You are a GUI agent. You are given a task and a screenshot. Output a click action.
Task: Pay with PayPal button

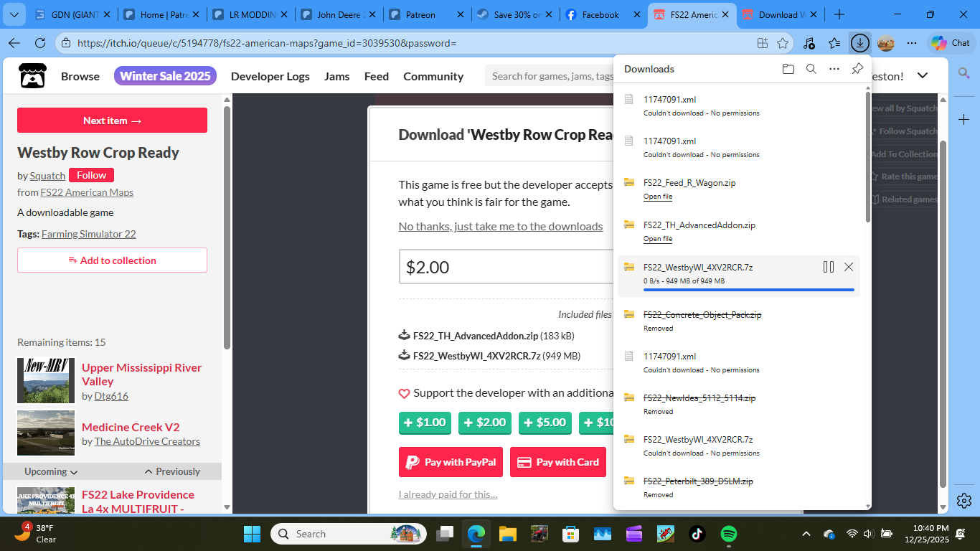point(451,462)
